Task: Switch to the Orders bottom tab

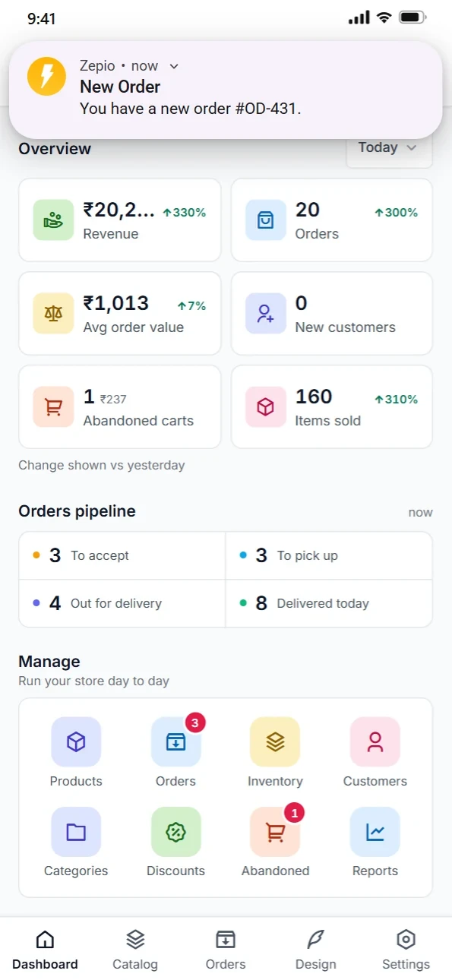Action: tap(226, 950)
